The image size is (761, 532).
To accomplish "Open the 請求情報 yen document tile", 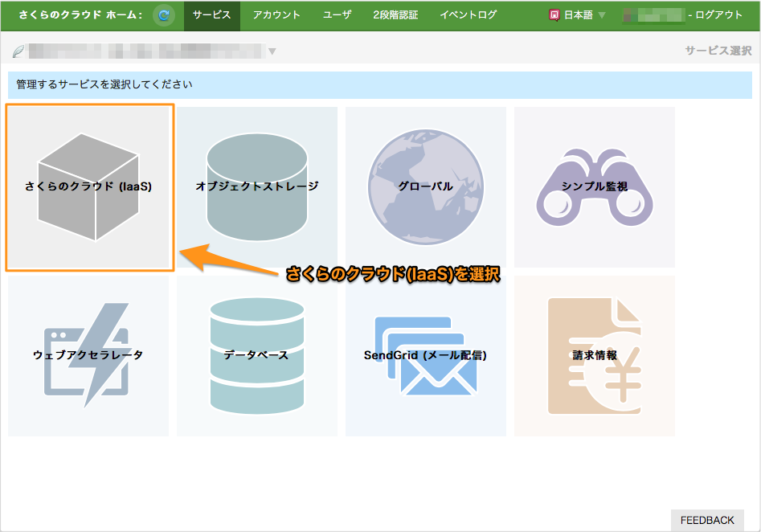I will (595, 356).
